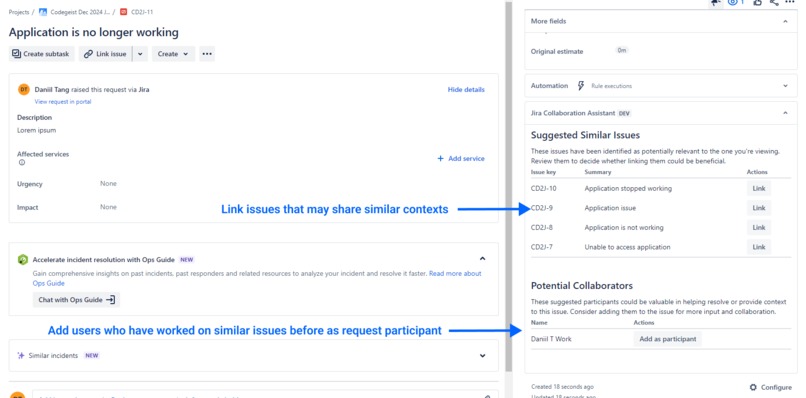Expand the Automation Rule executions panel

pyautogui.click(x=785, y=86)
